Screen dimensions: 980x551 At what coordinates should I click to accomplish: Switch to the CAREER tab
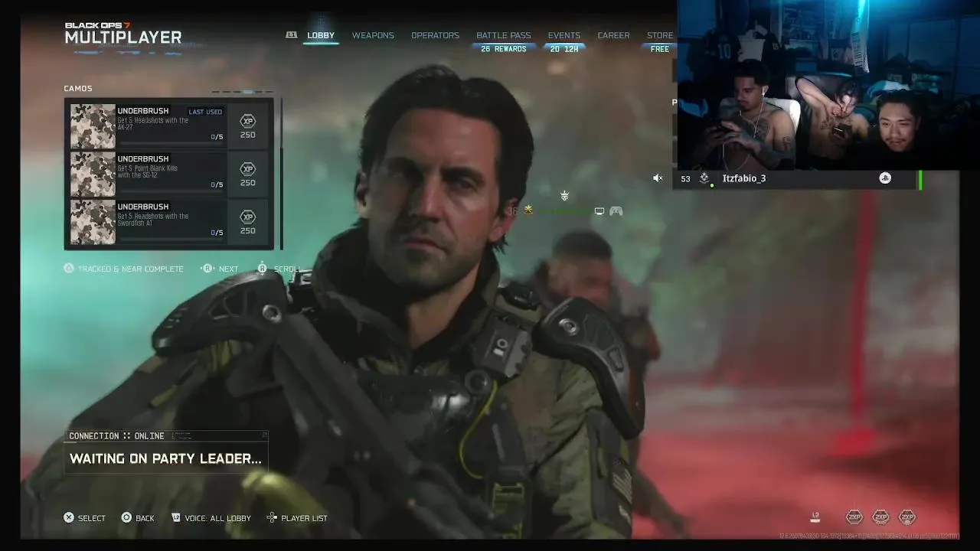613,35
